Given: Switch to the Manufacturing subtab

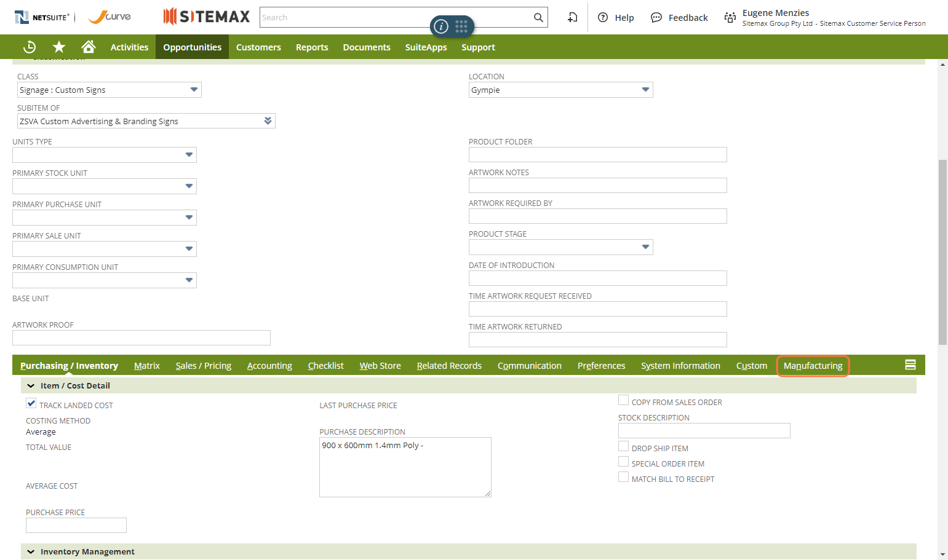Looking at the screenshot, I should 813,366.
